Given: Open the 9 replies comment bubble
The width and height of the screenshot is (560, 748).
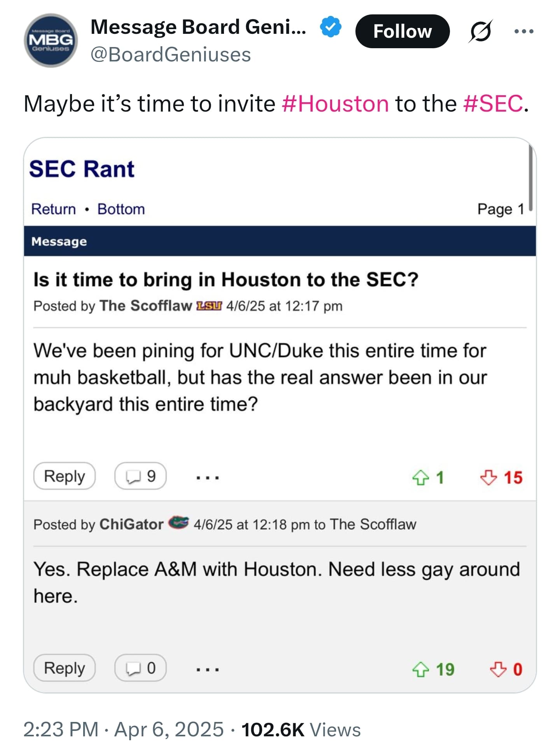Looking at the screenshot, I should (x=140, y=476).
